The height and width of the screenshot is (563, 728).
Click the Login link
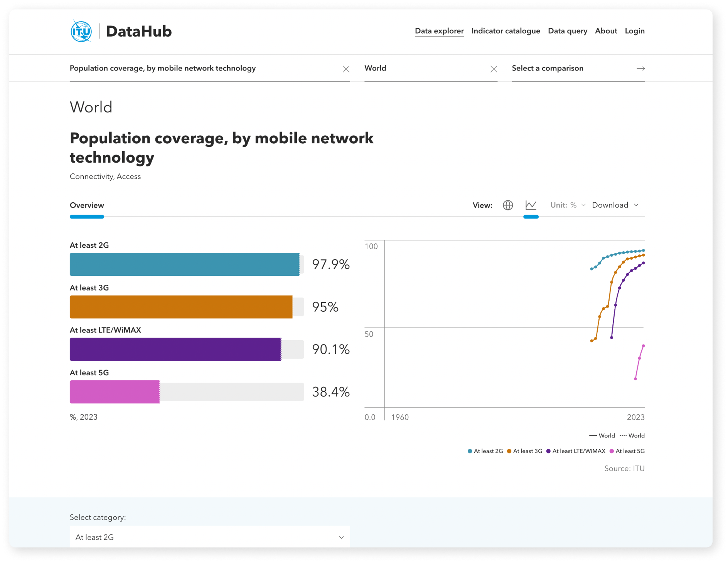tap(635, 31)
